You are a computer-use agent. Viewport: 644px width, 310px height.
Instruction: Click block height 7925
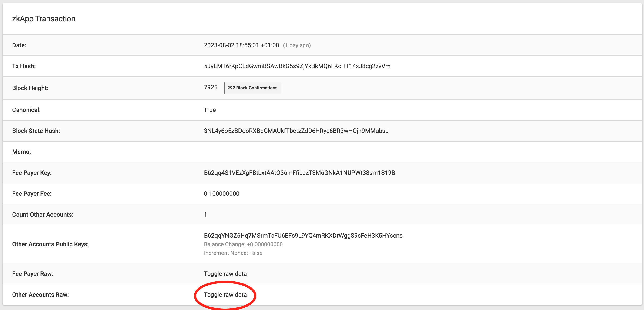(x=211, y=87)
